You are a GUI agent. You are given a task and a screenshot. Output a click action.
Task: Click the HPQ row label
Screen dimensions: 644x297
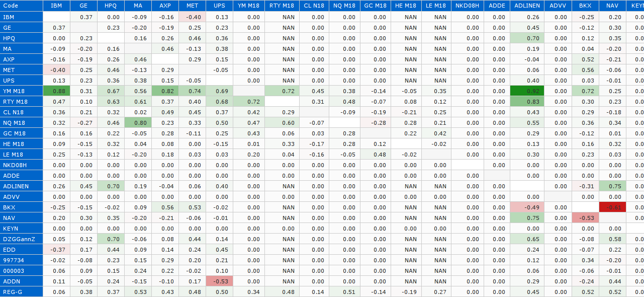tap(22, 38)
